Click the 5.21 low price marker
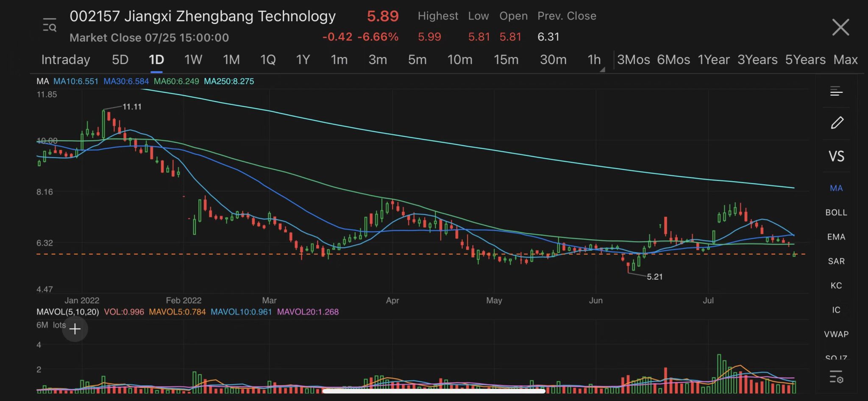This screenshot has width=868, height=401. click(654, 277)
